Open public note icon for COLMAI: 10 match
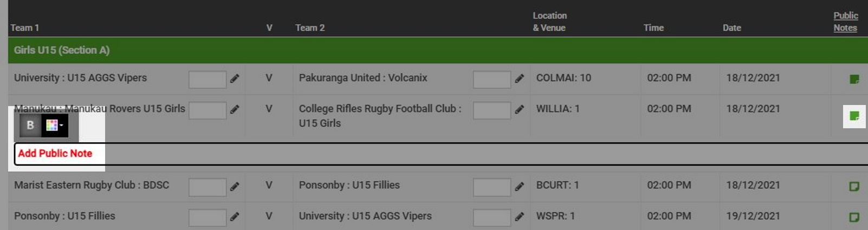Viewport: 868px width, 230px height. coord(854,80)
